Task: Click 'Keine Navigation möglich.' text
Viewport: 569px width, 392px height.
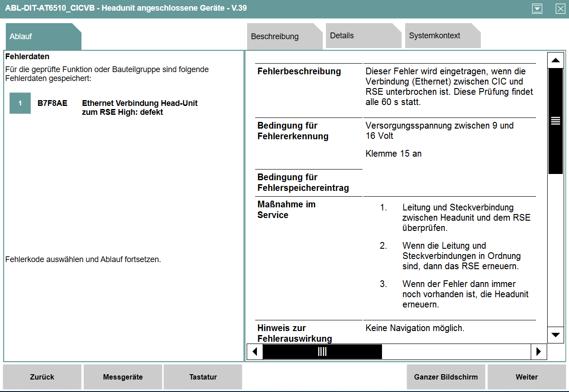Action: pyautogui.click(x=415, y=328)
